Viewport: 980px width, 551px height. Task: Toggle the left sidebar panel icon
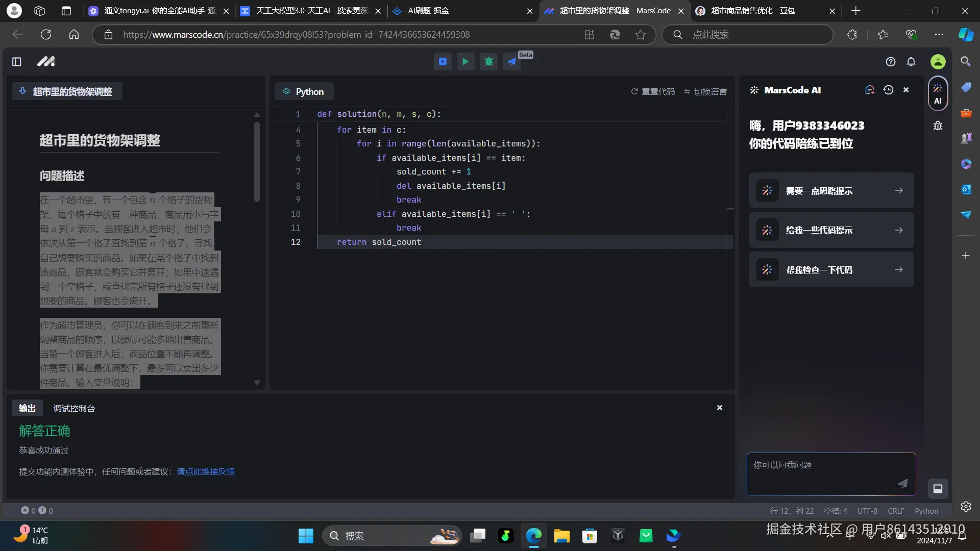click(16, 62)
